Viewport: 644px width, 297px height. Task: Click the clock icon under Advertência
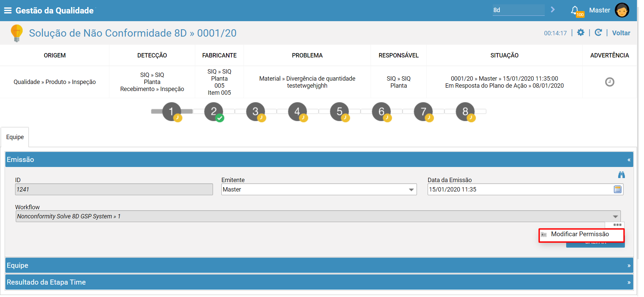pos(609,82)
